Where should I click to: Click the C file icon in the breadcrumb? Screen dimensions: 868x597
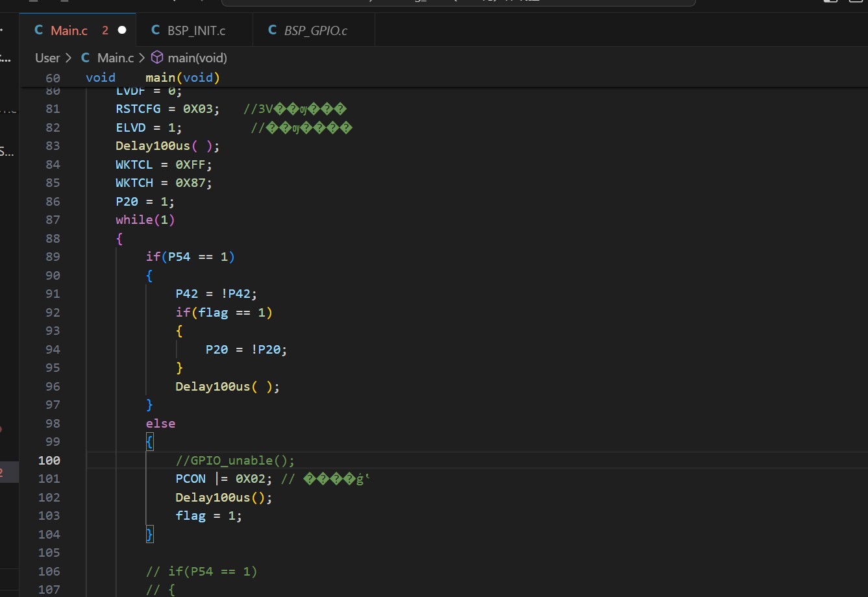coord(86,58)
